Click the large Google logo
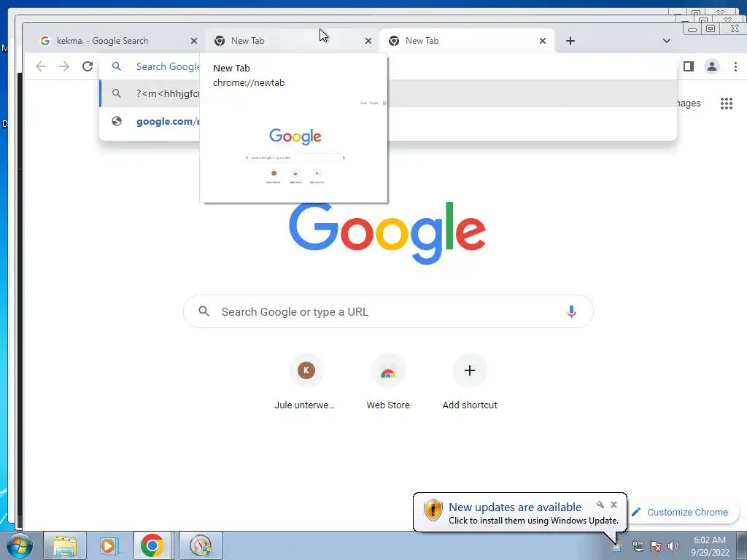Viewport: 747px width, 560px height. pyautogui.click(x=387, y=233)
